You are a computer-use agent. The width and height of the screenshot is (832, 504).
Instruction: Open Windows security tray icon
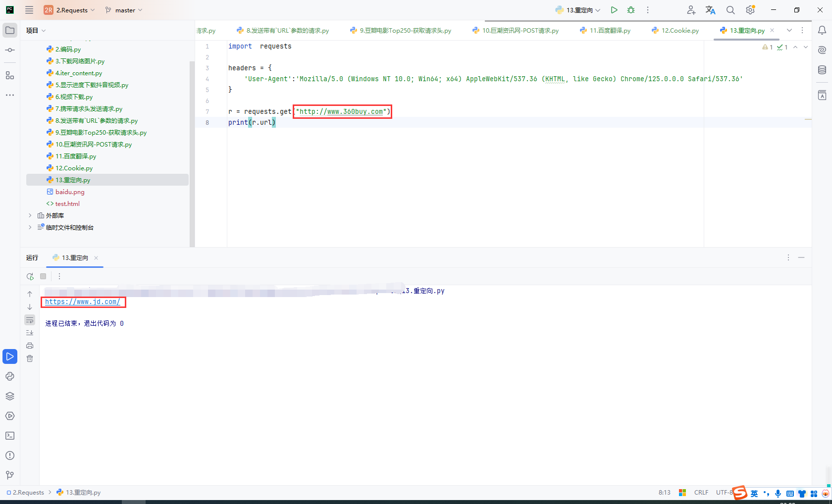[682, 492]
